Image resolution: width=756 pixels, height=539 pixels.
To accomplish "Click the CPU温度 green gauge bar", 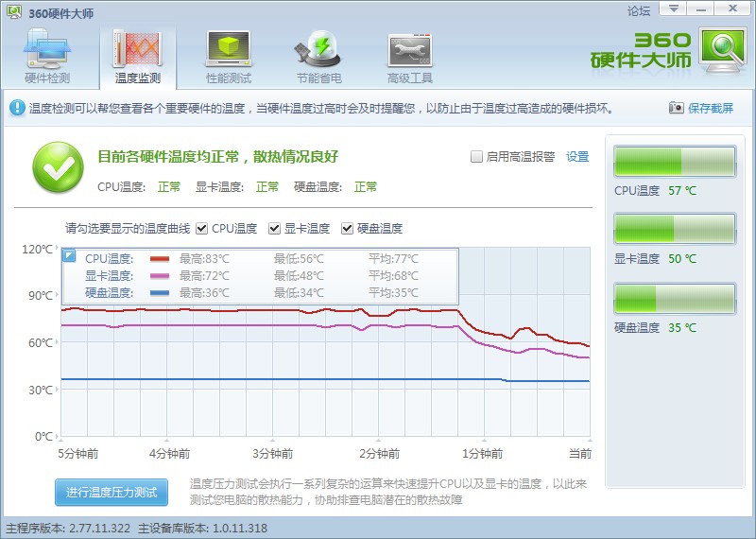I will tap(675, 162).
